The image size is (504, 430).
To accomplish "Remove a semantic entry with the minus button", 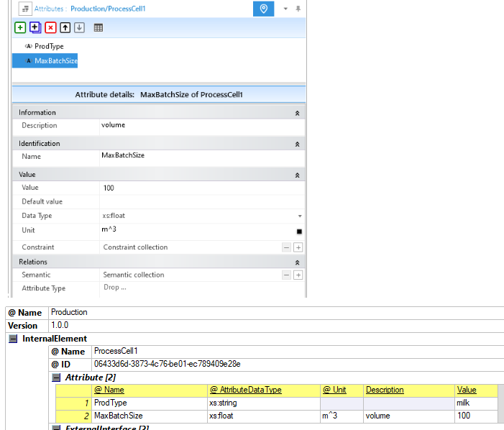I will pos(286,275).
